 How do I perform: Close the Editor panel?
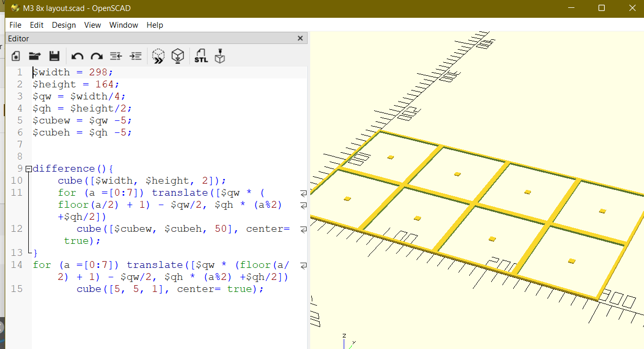coord(300,38)
